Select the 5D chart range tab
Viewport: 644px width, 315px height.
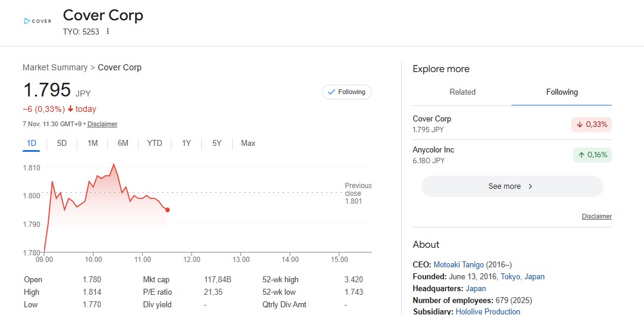click(x=62, y=144)
